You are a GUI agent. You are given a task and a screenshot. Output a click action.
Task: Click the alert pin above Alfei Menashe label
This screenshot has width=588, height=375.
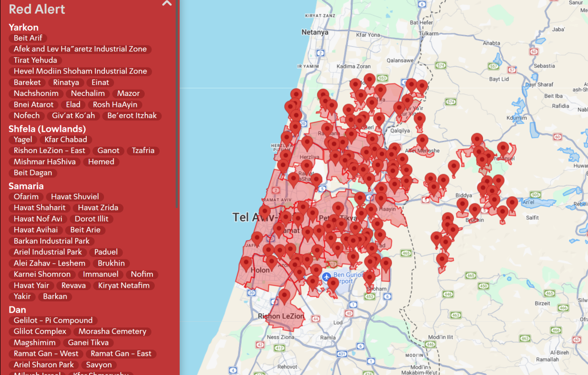(422, 141)
